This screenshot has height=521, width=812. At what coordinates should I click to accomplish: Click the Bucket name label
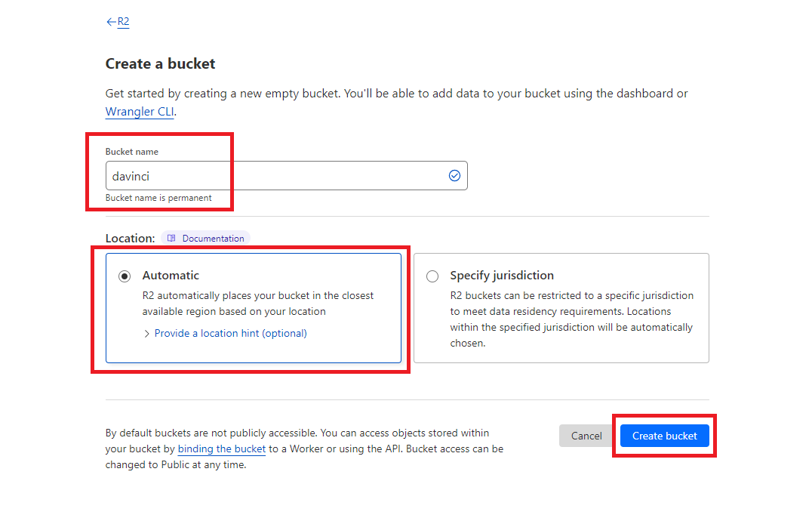132,152
